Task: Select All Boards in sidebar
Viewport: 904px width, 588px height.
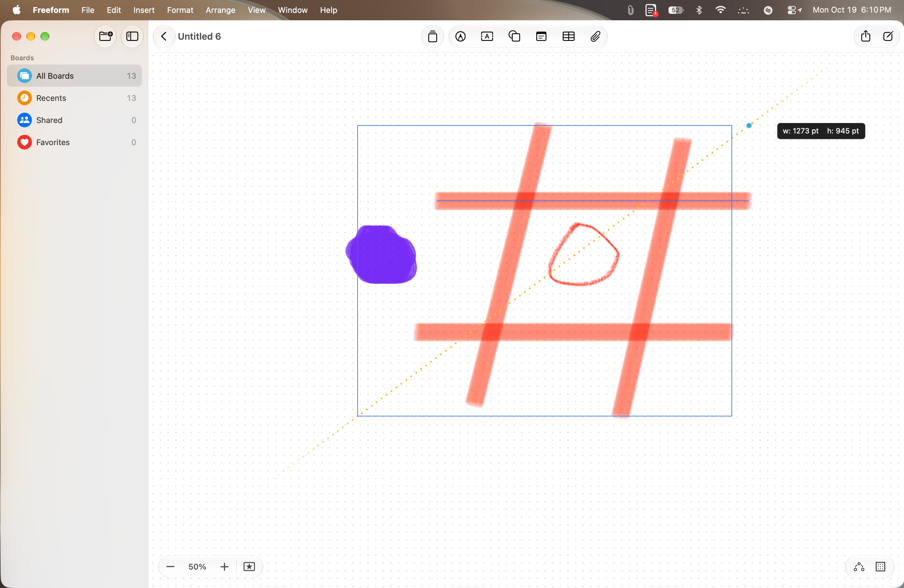Action: (74, 76)
